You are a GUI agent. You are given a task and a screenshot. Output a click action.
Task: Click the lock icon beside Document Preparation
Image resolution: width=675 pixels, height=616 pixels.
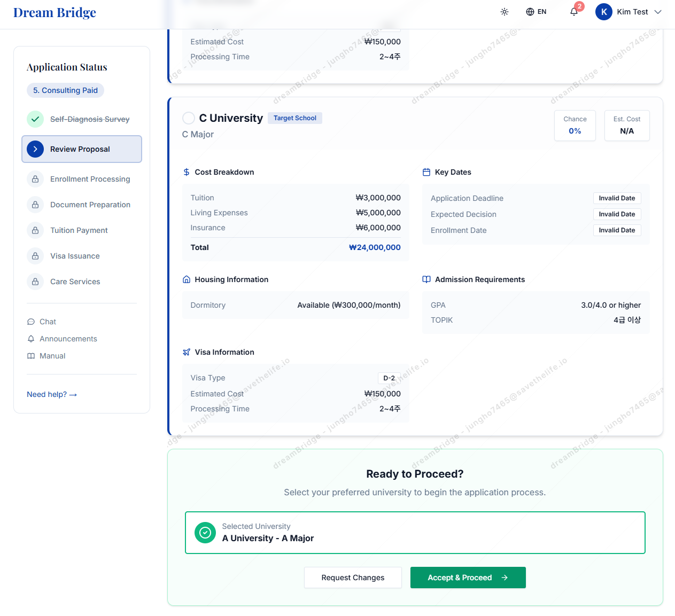point(35,205)
